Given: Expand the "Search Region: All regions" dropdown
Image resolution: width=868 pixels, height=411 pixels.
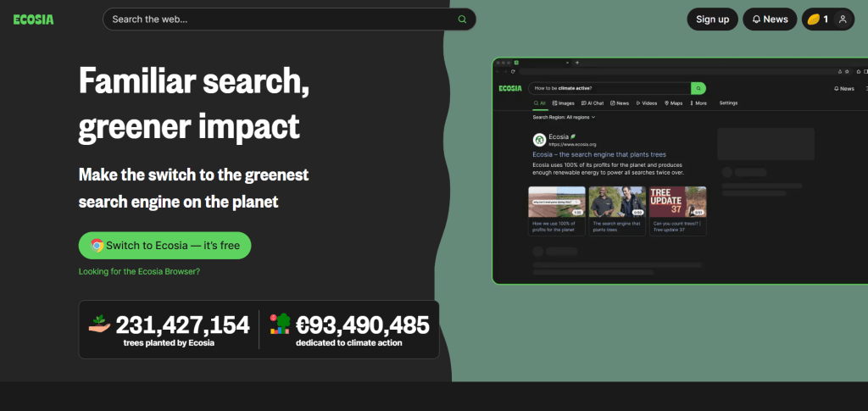Looking at the screenshot, I should coord(564,117).
